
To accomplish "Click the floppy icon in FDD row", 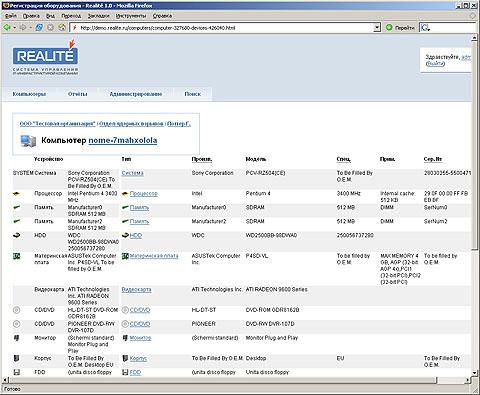I will [16, 372].
